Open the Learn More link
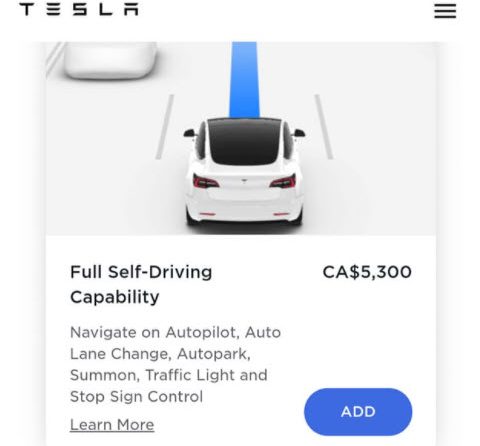480x446 pixels. click(112, 425)
